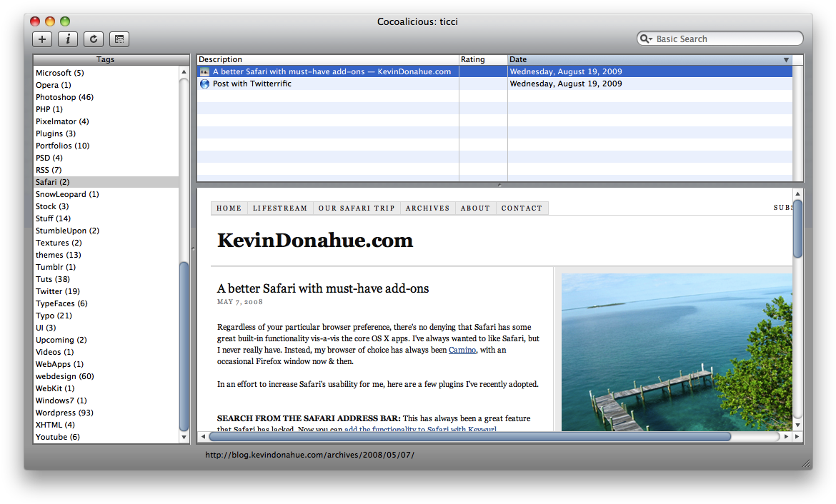
Task: Click the Refresh toolbar icon
Action: pyautogui.click(x=93, y=39)
